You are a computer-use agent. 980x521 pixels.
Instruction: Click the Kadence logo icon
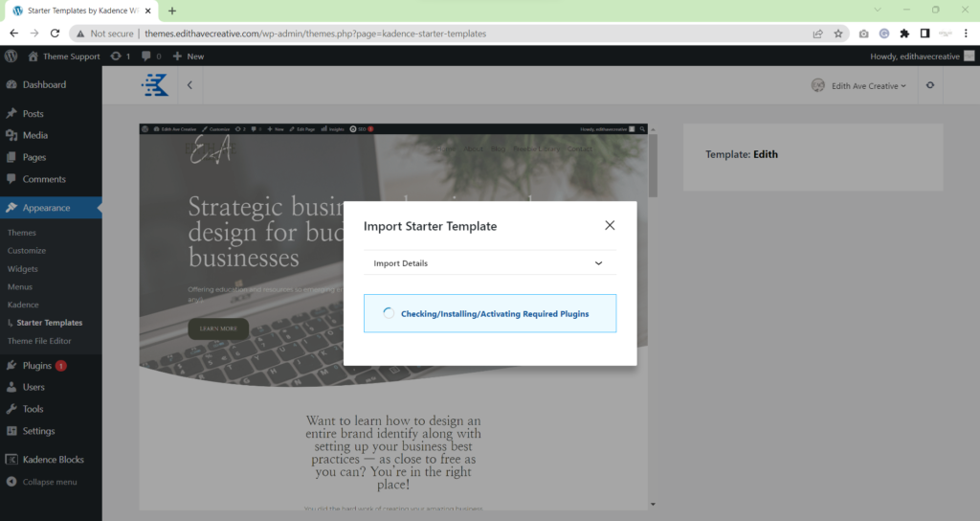tap(155, 85)
